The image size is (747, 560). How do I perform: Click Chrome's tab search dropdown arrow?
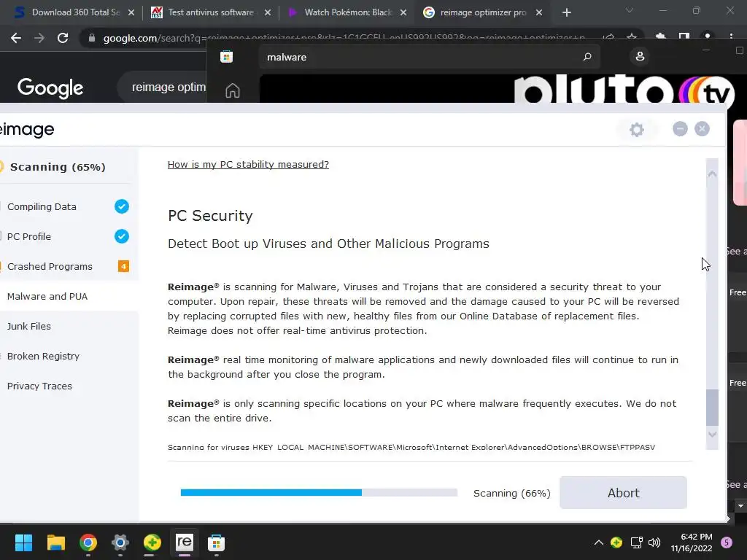point(630,10)
